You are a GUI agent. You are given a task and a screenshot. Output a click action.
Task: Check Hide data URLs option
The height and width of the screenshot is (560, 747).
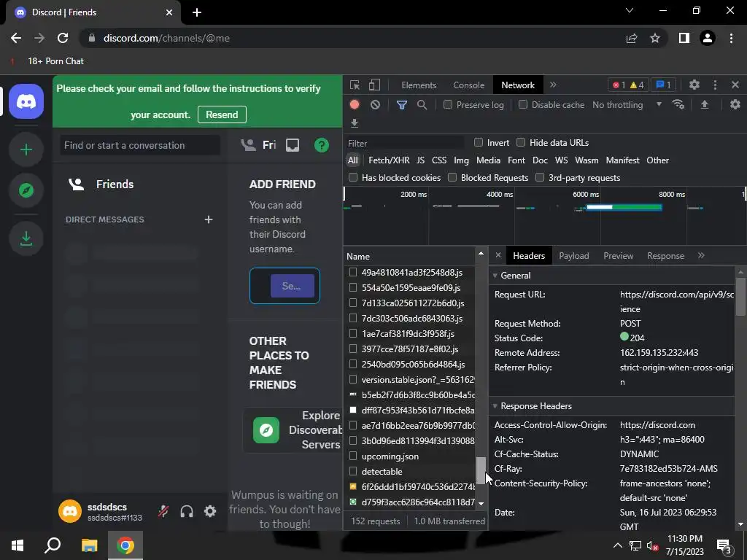[521, 142]
